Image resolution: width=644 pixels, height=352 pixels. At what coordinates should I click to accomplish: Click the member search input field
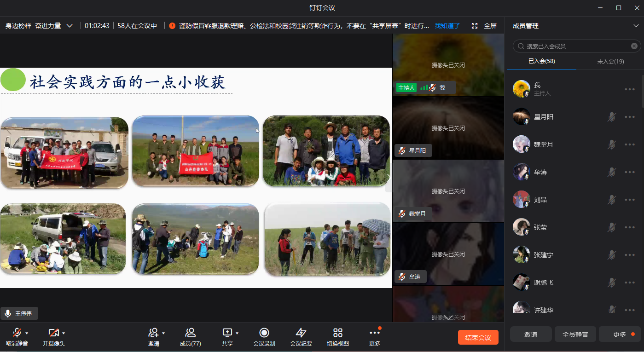pyautogui.click(x=575, y=46)
